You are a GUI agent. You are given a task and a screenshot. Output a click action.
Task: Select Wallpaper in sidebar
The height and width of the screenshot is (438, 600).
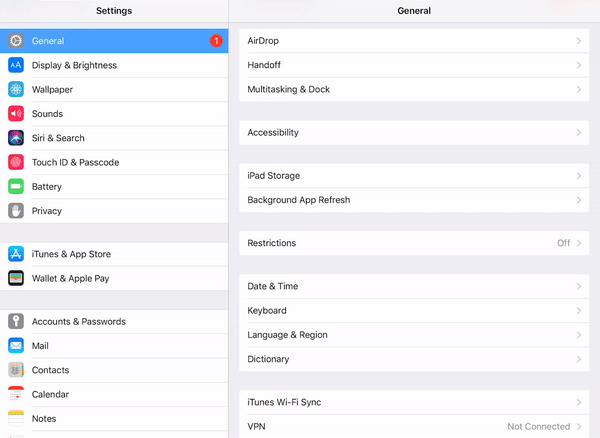[114, 90]
